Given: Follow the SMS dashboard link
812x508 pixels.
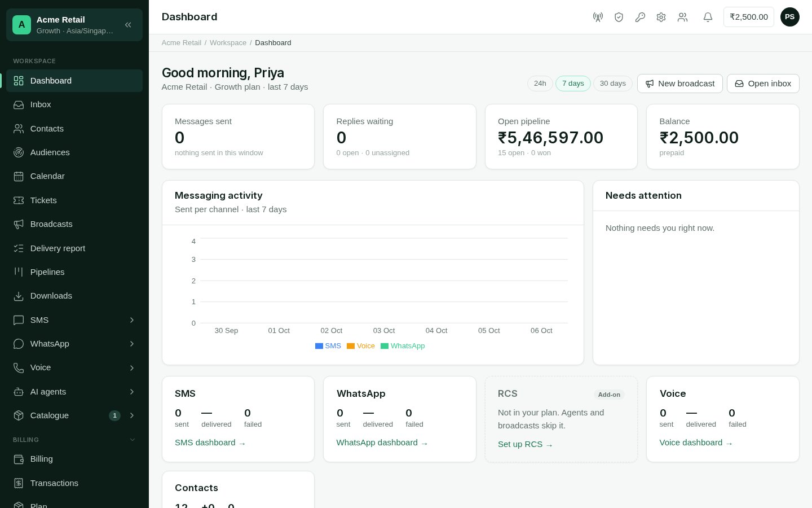Looking at the screenshot, I should pyautogui.click(x=210, y=443).
